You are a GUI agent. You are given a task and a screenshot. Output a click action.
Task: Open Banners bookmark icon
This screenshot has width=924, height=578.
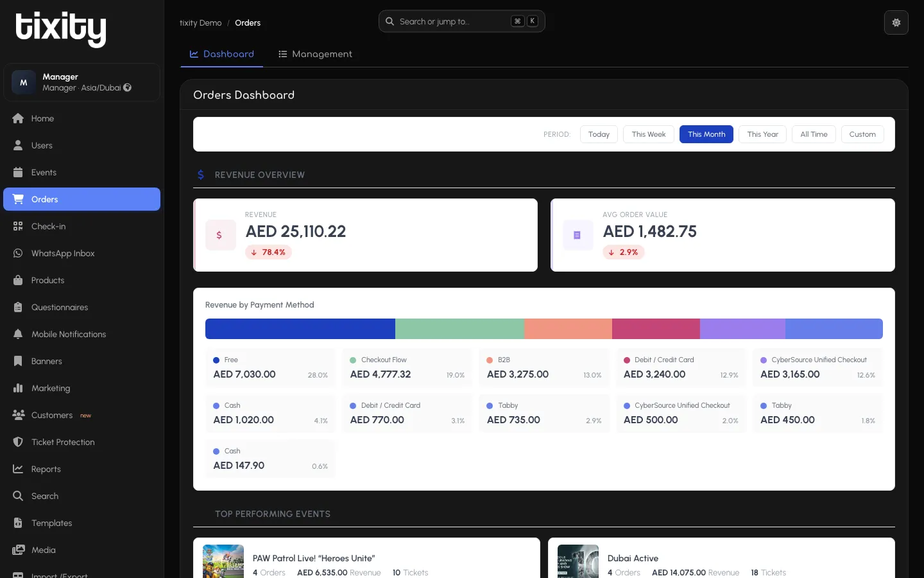pos(18,361)
